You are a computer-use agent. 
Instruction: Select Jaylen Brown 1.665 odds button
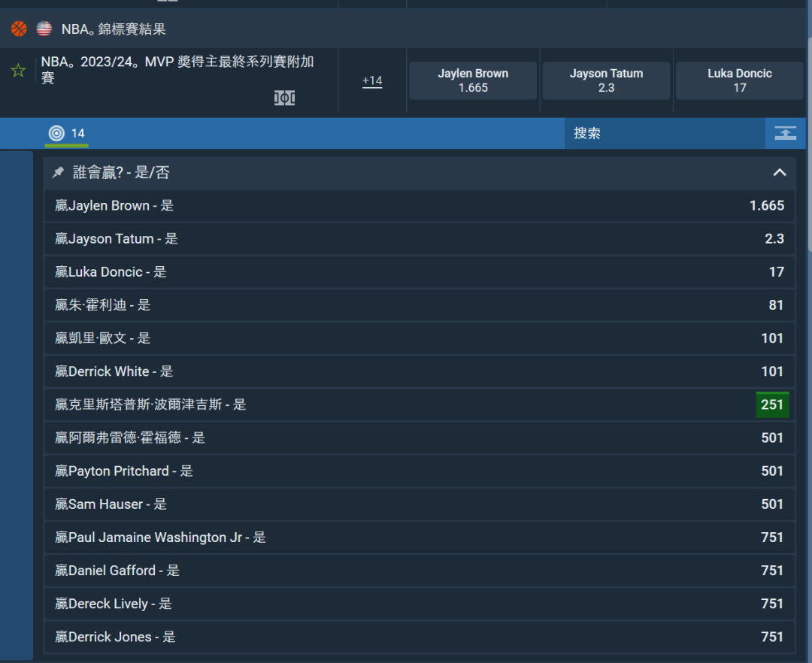click(x=473, y=80)
